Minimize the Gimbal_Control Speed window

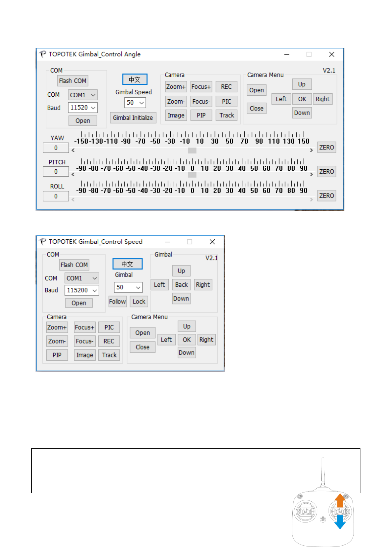(x=167, y=242)
